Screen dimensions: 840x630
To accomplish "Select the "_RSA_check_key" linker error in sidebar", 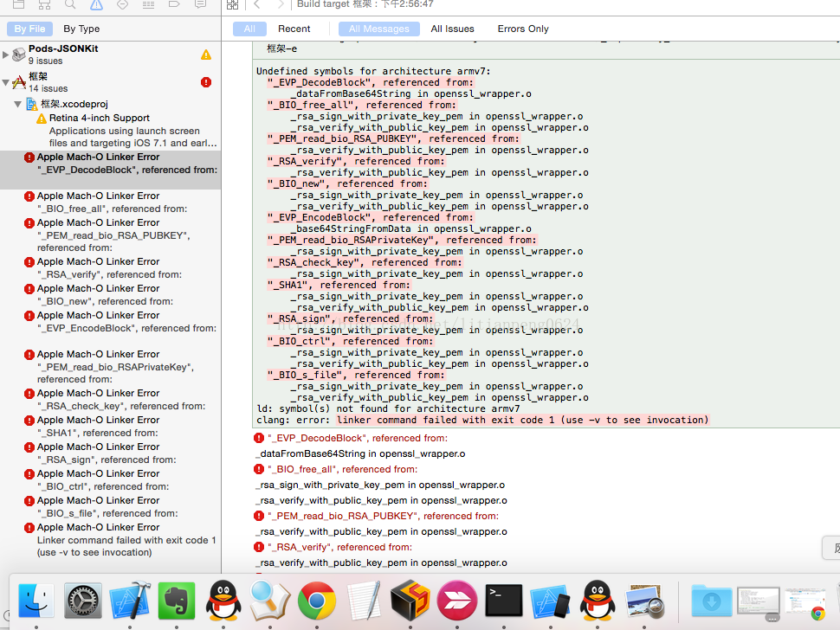I will click(110, 399).
